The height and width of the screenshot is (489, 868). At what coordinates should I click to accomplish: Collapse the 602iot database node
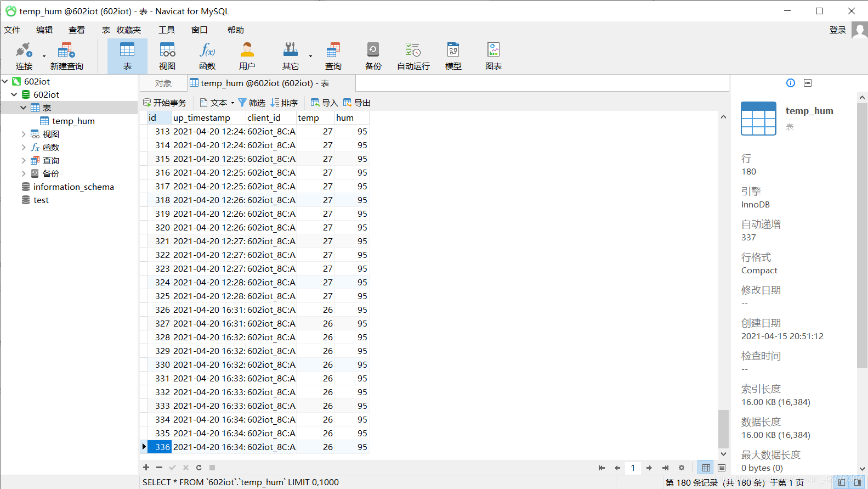(x=14, y=94)
